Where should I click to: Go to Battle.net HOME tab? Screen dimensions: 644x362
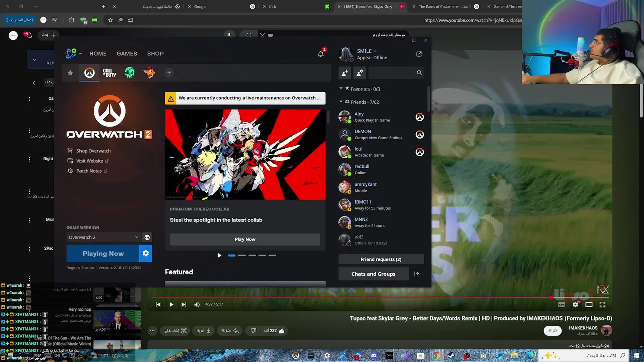coord(98,53)
